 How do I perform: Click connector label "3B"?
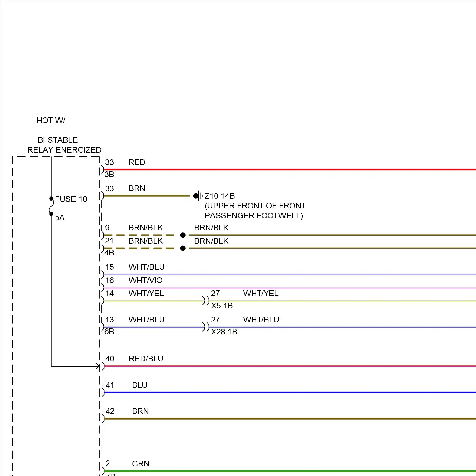point(109,175)
